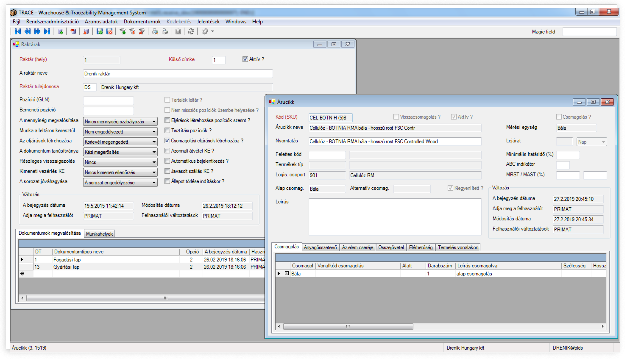Click the discard changes icon with red X
Viewport: 630px width, 364px height.
(x=110, y=32)
